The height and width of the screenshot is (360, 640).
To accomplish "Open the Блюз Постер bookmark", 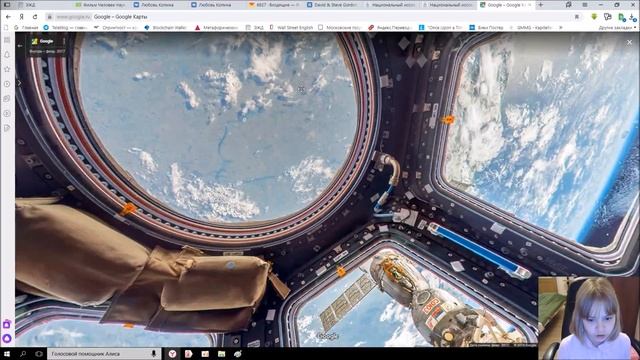I will tap(487, 28).
